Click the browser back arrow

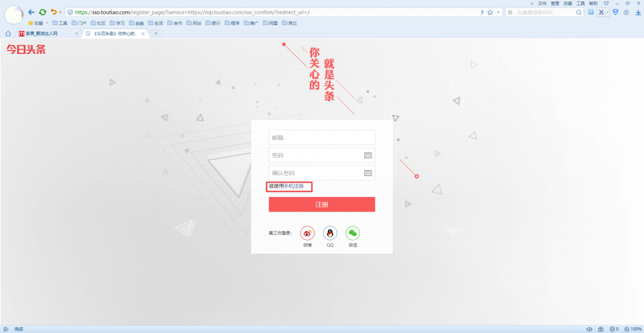(31, 12)
